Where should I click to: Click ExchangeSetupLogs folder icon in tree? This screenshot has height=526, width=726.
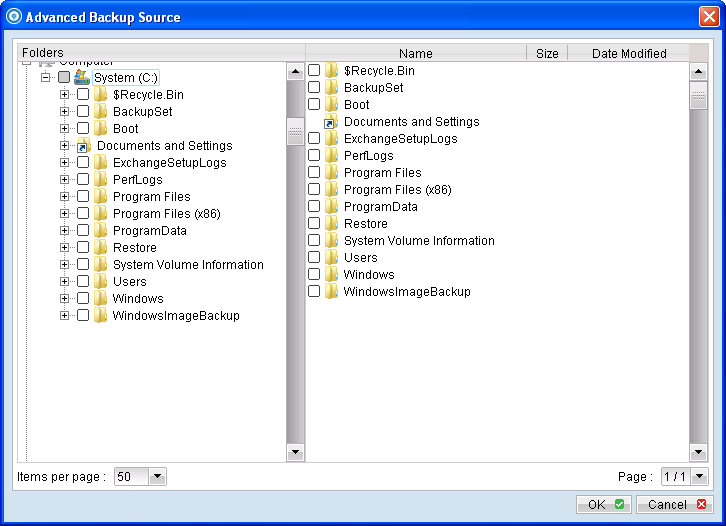pyautogui.click(x=100, y=163)
